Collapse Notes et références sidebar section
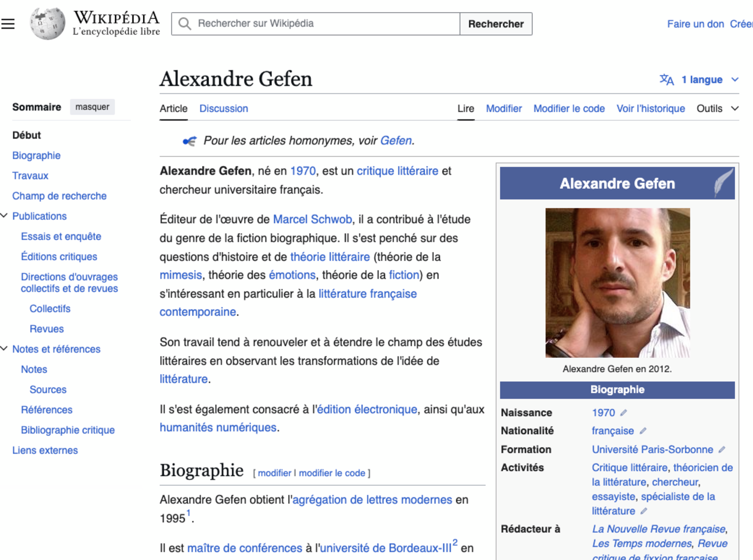 click(x=4, y=348)
